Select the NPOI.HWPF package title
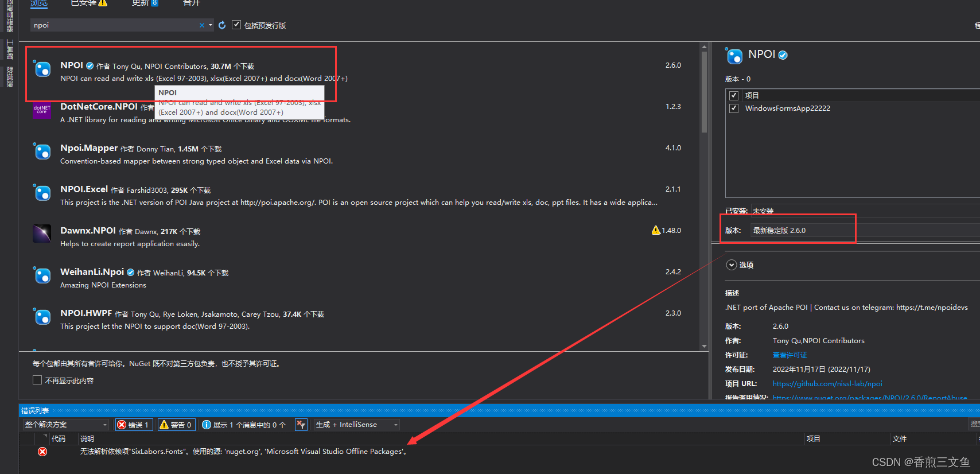 [x=86, y=313]
